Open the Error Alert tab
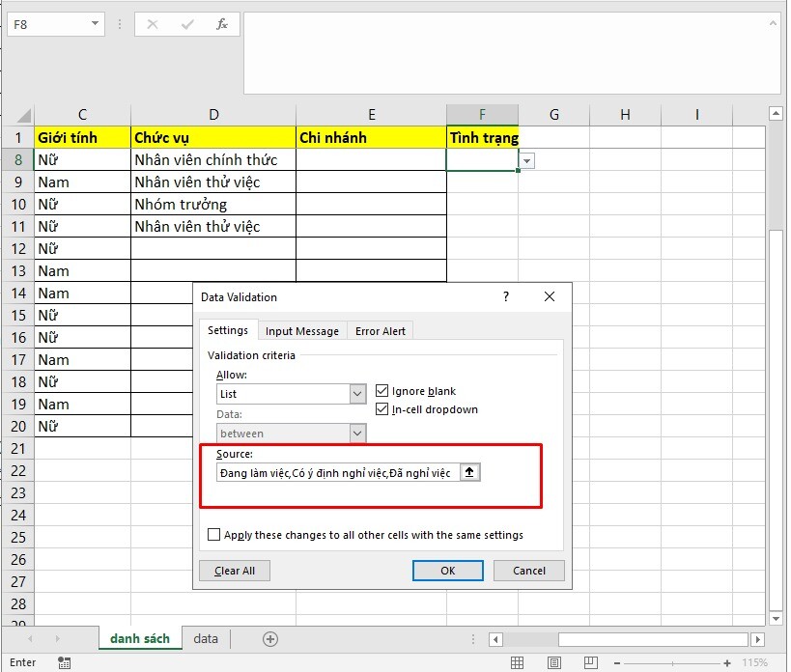The height and width of the screenshot is (672, 791). click(381, 330)
